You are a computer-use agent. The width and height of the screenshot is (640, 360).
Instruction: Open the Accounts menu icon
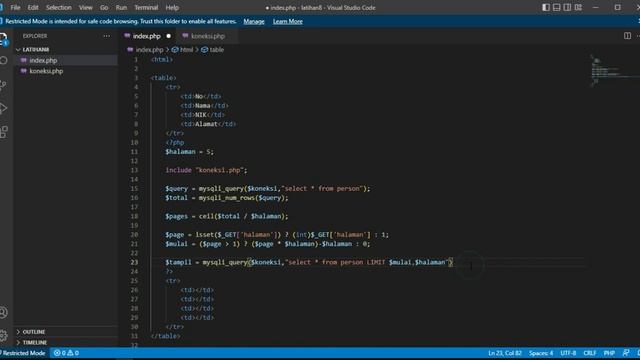click(x=3, y=313)
